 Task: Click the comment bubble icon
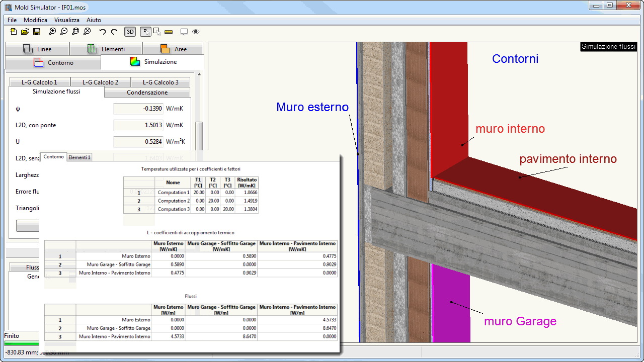(x=184, y=32)
